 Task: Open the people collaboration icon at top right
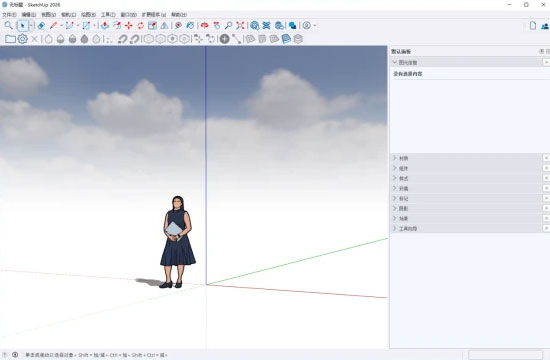[545, 26]
